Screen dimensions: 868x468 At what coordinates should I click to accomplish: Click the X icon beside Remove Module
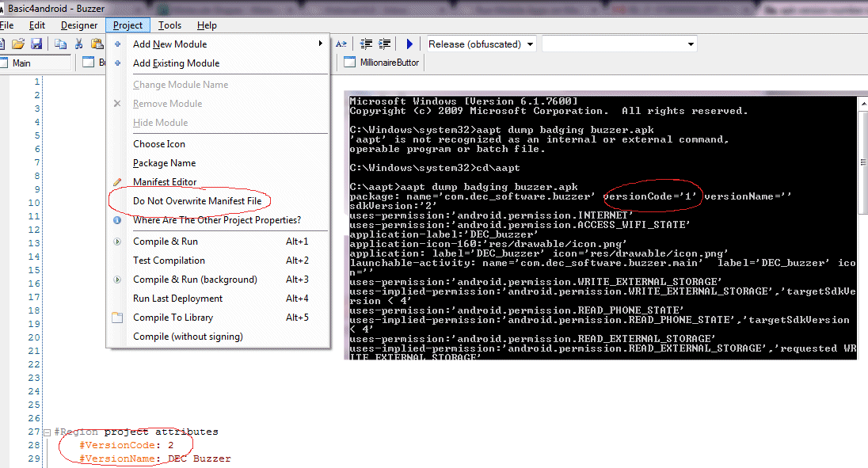pyautogui.click(x=117, y=104)
